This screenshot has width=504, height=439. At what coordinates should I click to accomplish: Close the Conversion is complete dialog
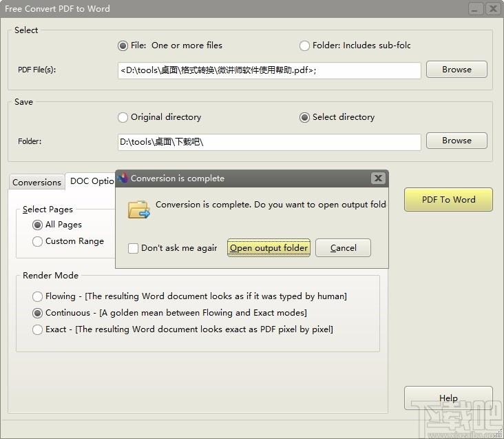[x=378, y=178]
